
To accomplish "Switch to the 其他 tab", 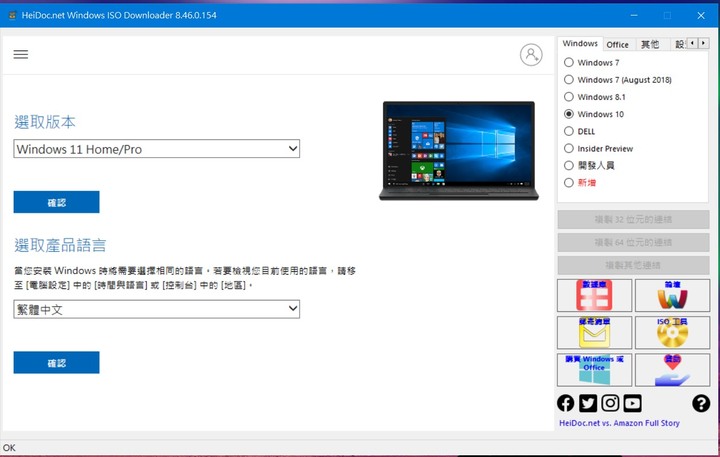I will [x=650, y=45].
